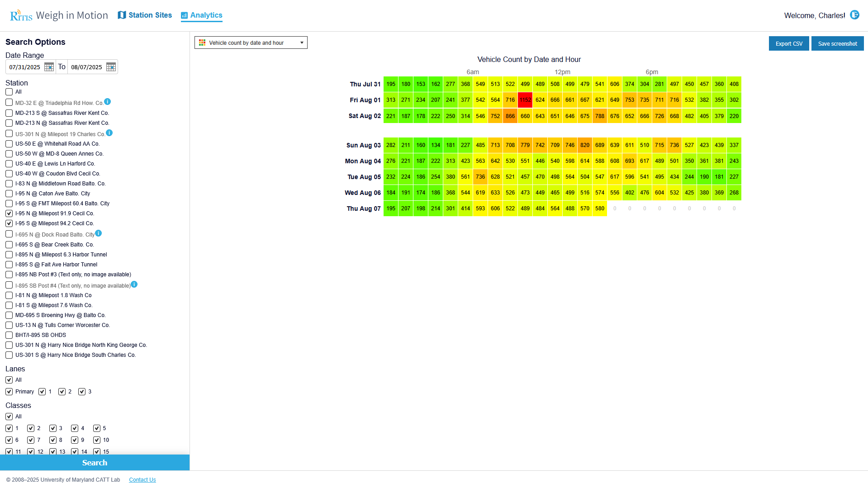Image resolution: width=868 pixels, height=488 pixels.
Task: Open user profile icon beside Welcome, Charles
Action: [854, 15]
